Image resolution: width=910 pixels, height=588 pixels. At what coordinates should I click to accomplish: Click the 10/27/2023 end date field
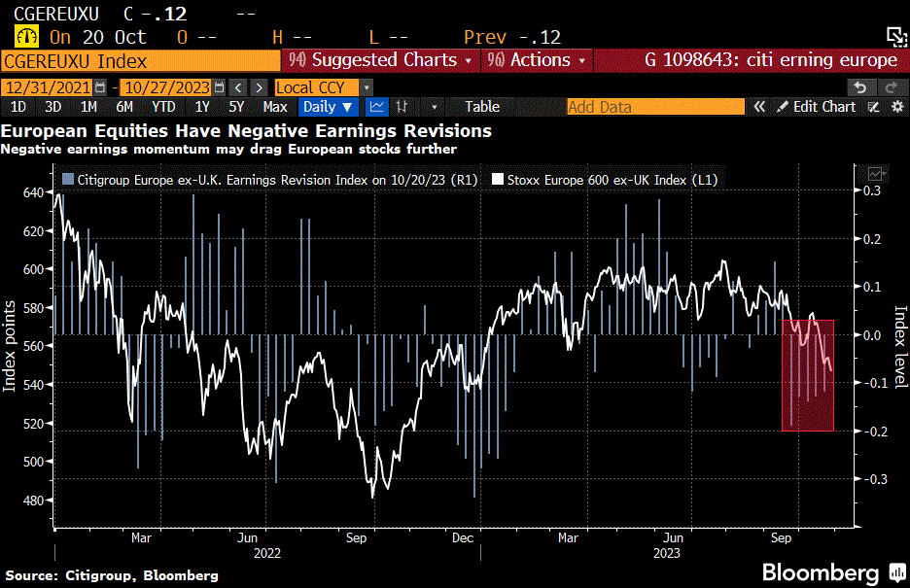pos(166,87)
